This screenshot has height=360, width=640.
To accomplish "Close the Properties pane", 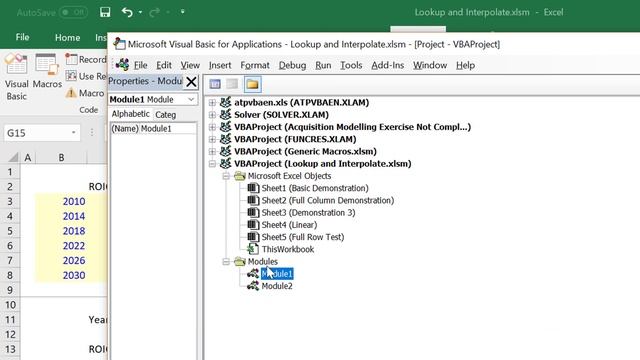I will tap(191, 82).
